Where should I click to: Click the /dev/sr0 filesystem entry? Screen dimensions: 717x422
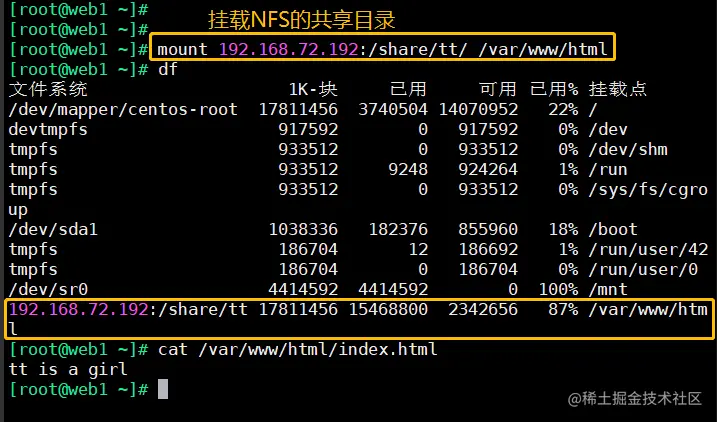pos(48,289)
